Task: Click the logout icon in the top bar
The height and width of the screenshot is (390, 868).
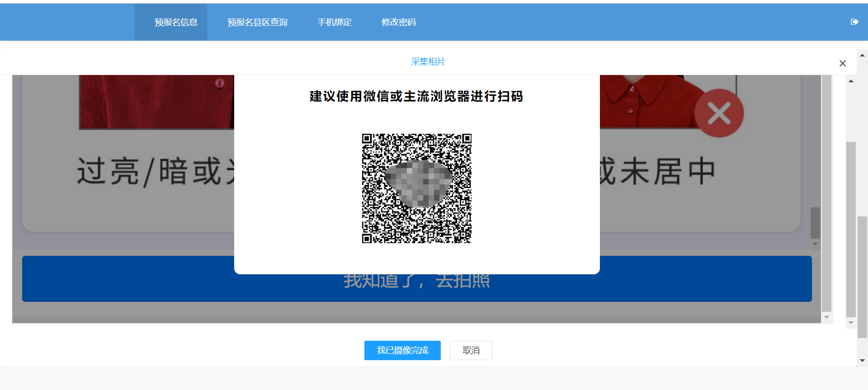Action: 854,22
